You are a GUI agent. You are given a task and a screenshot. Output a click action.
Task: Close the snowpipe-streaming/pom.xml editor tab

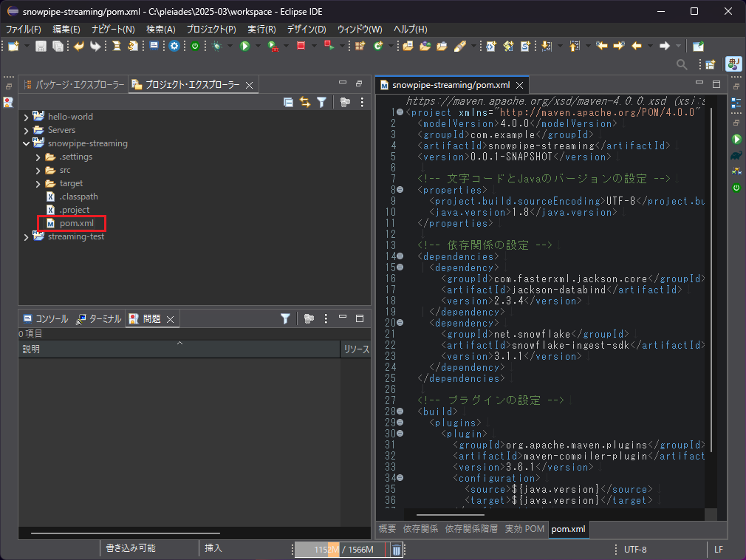click(x=519, y=85)
